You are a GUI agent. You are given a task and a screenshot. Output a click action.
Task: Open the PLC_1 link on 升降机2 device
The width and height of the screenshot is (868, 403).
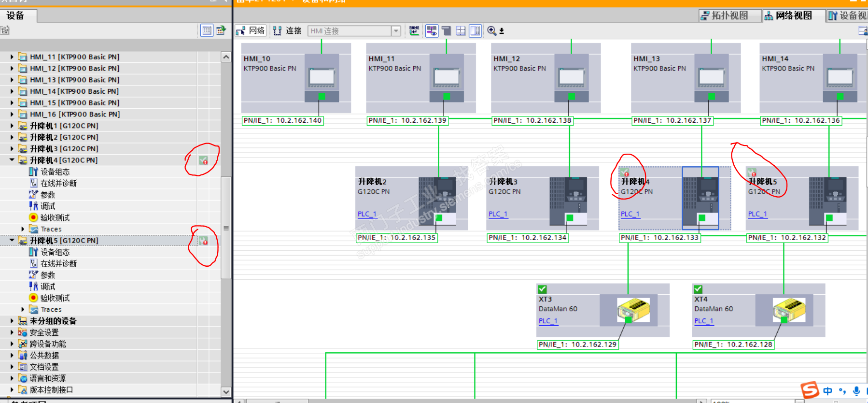[367, 214]
